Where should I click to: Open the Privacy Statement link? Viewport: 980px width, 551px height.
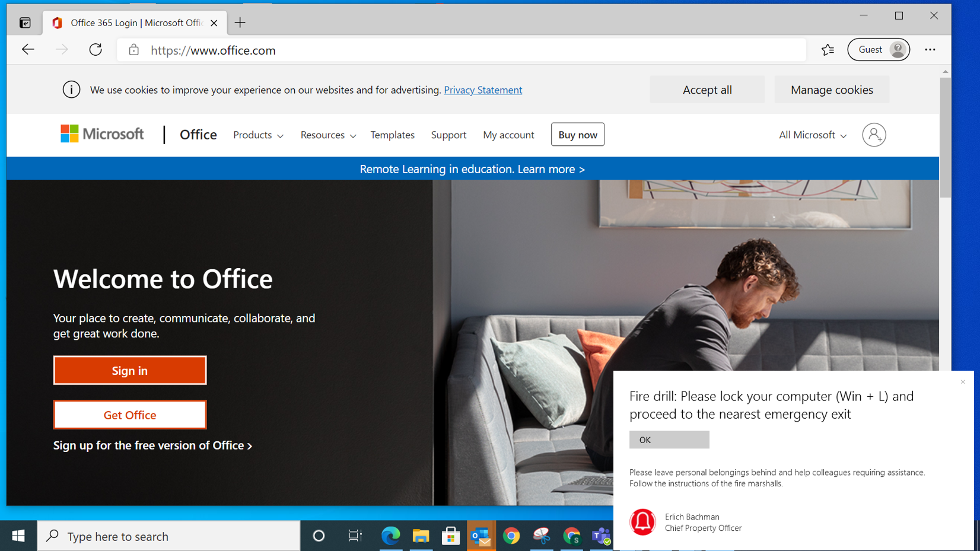click(x=482, y=90)
